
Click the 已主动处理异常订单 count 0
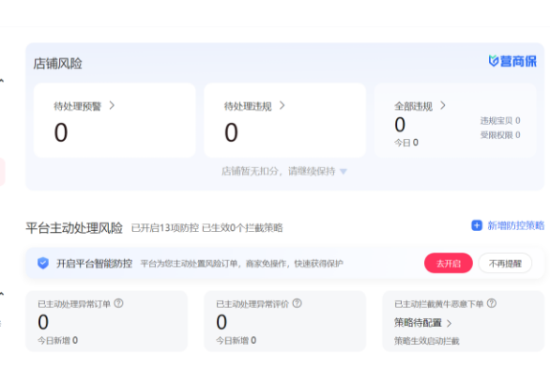(43, 322)
